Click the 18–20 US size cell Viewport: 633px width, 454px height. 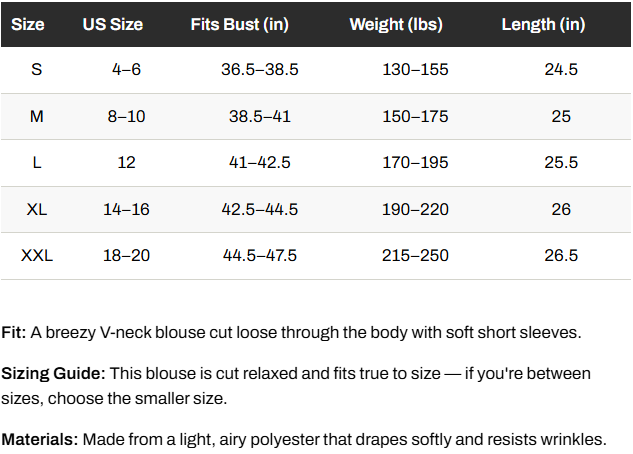tap(126, 255)
